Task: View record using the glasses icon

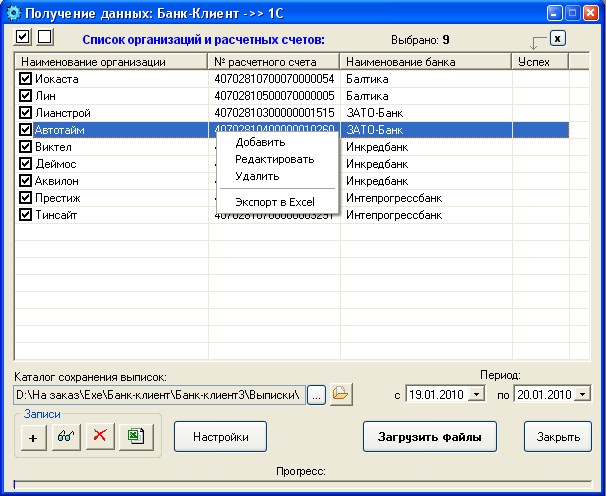Action: (66, 437)
